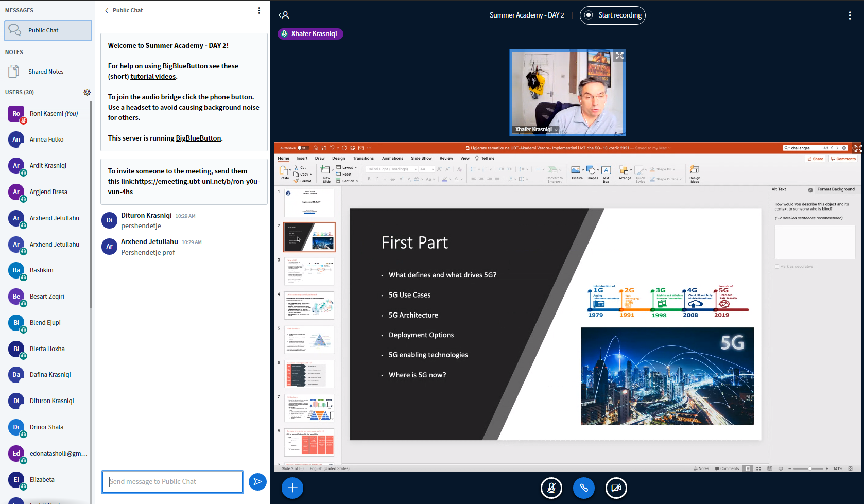
Task: Open the blue plus actions button
Action: (292, 488)
